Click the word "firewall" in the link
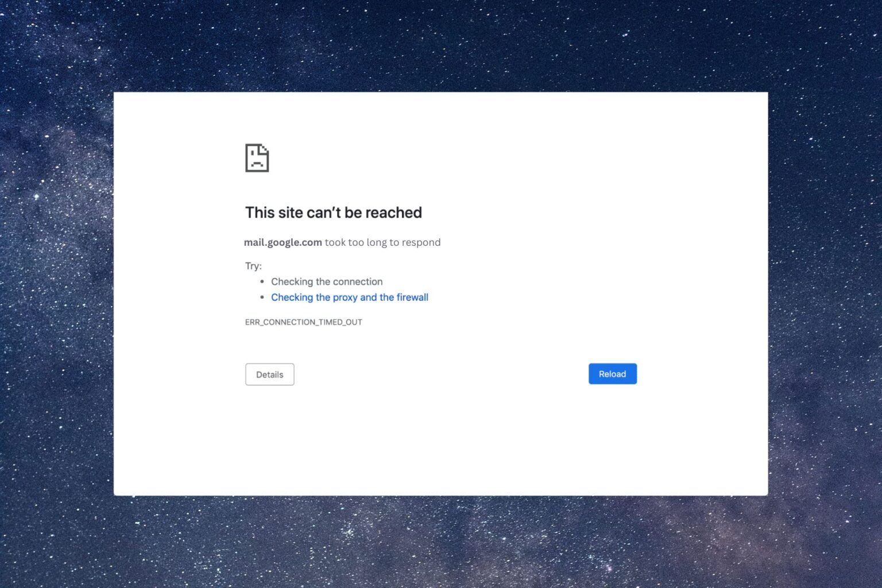The image size is (882, 588). pyautogui.click(x=412, y=297)
